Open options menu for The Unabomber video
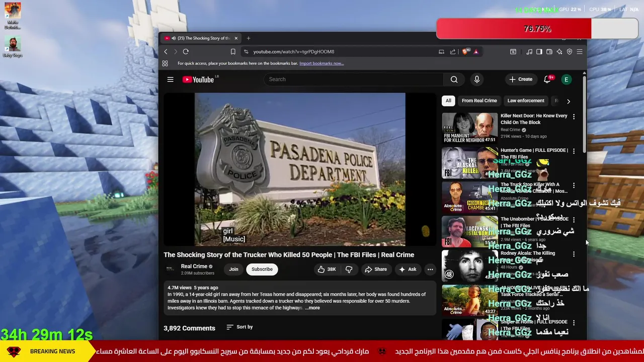Image resolution: width=644 pixels, height=362 pixels. 574,220
